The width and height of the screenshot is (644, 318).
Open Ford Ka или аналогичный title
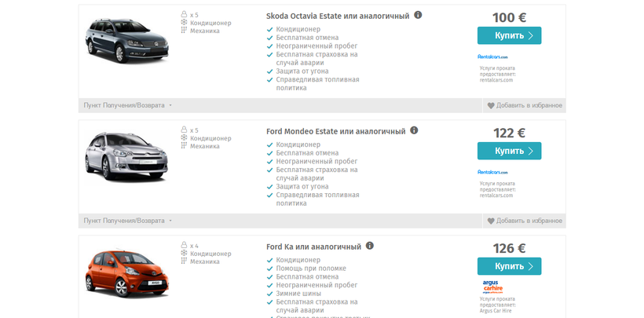click(x=313, y=247)
